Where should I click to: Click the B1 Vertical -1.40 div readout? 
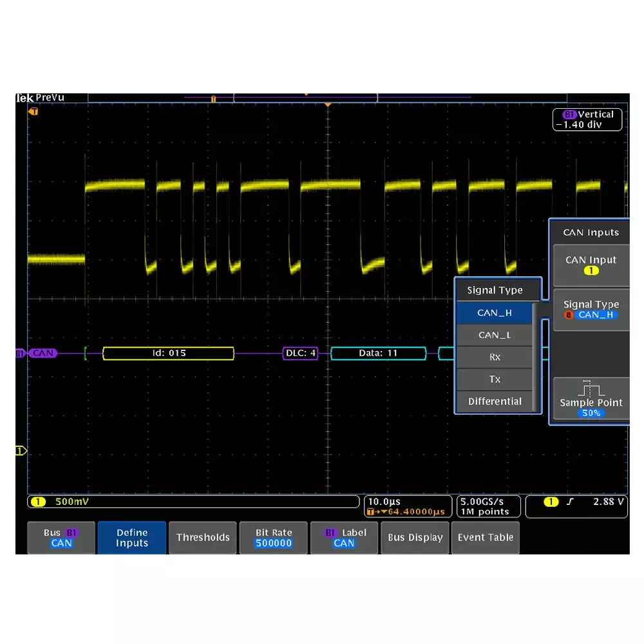[587, 120]
